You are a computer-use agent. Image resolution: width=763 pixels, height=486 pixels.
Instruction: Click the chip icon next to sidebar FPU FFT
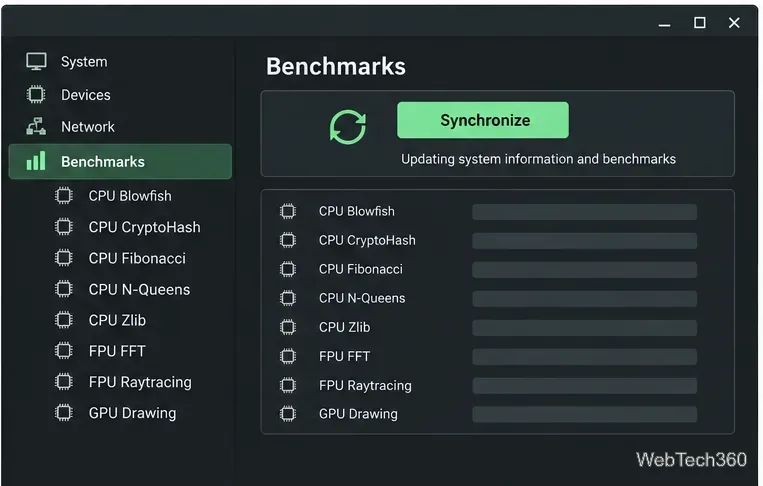(64, 351)
